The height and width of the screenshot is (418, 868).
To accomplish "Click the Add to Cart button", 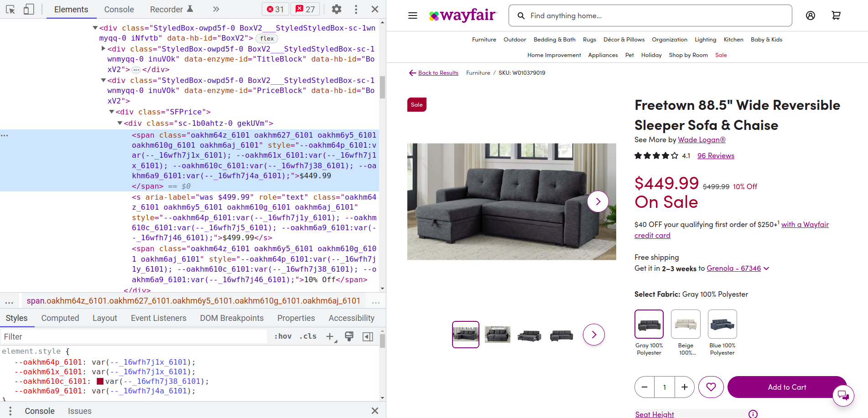I will (x=787, y=387).
